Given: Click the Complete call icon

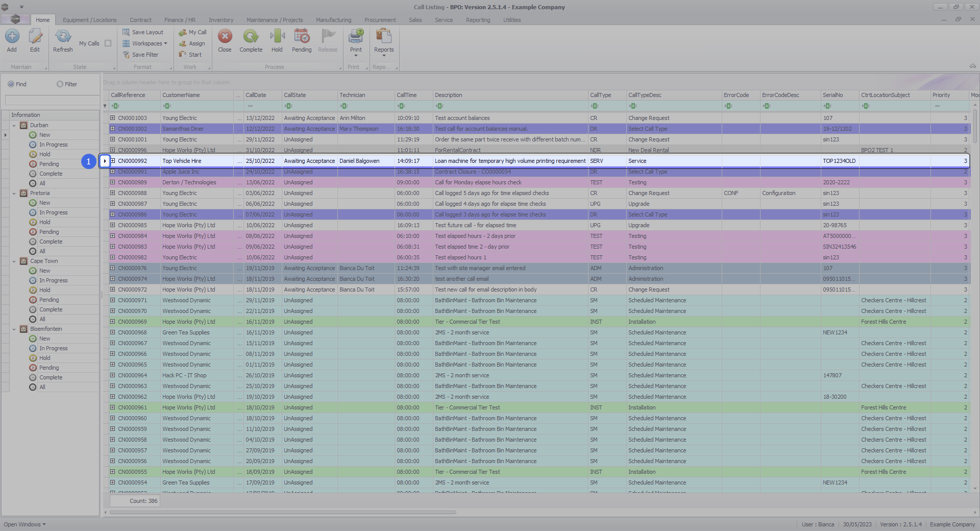Looking at the screenshot, I should 251,36.
